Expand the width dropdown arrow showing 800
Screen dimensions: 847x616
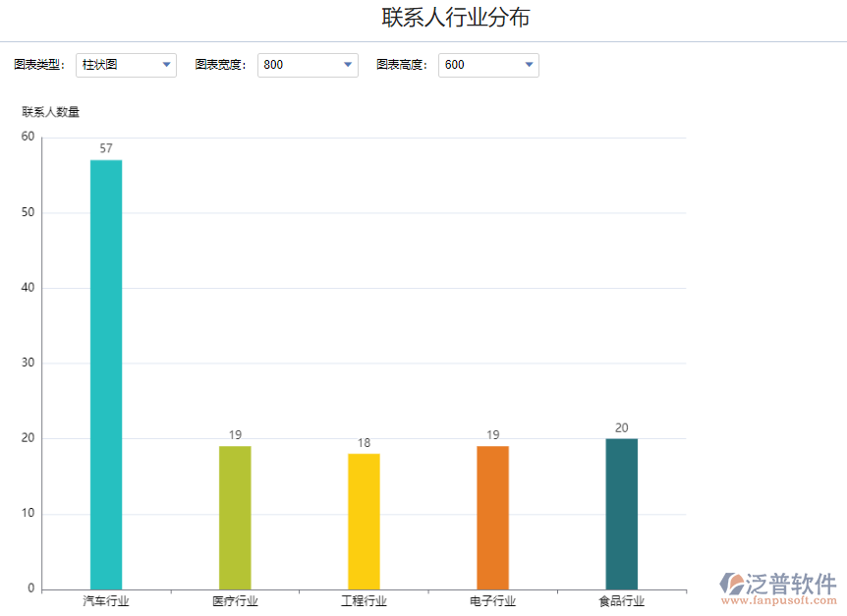point(348,65)
